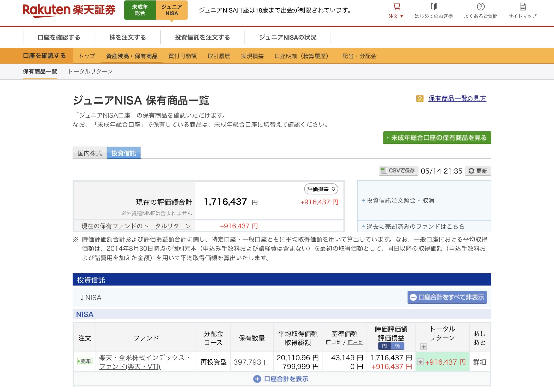
Task: Refresh data with the 更新 button
Action: pos(478,171)
